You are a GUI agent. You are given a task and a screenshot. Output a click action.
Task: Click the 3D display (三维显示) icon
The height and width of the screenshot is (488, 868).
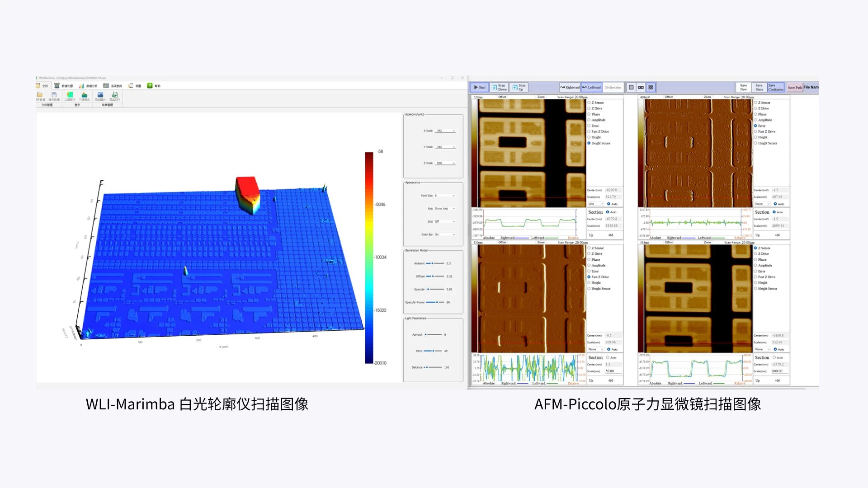pyautogui.click(x=84, y=96)
